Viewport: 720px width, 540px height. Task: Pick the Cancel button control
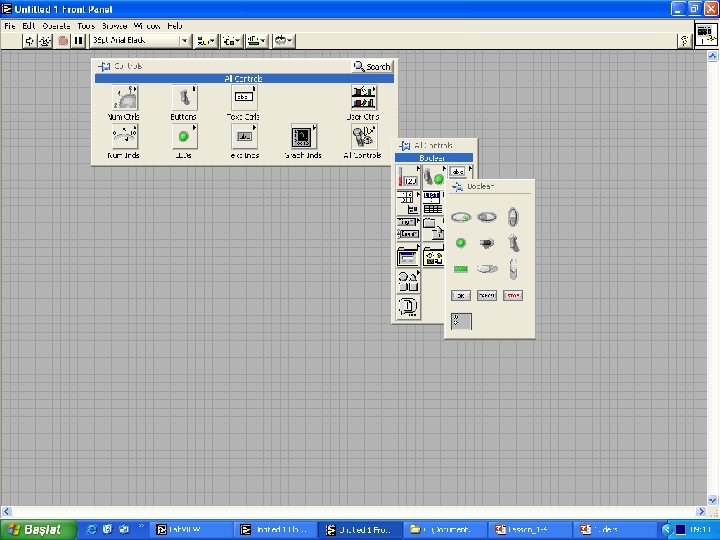[x=487, y=295]
